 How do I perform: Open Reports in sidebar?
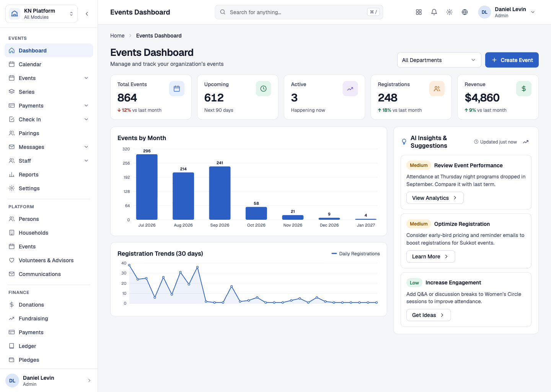(x=49, y=175)
